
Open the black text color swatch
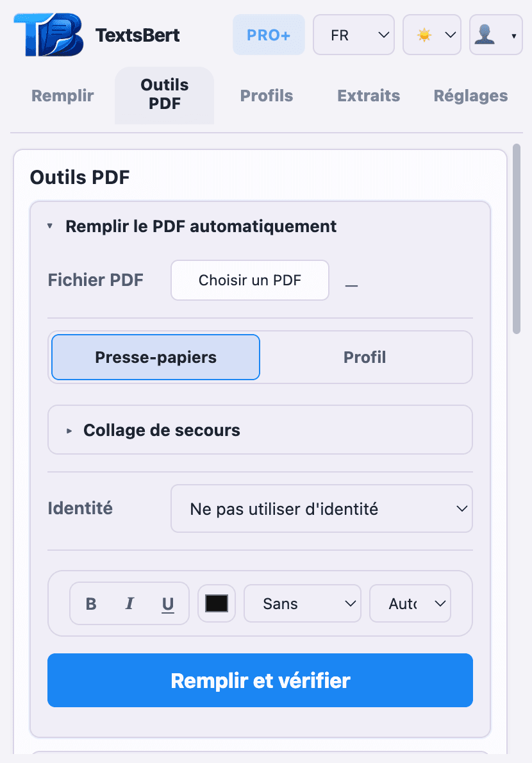pyautogui.click(x=216, y=603)
